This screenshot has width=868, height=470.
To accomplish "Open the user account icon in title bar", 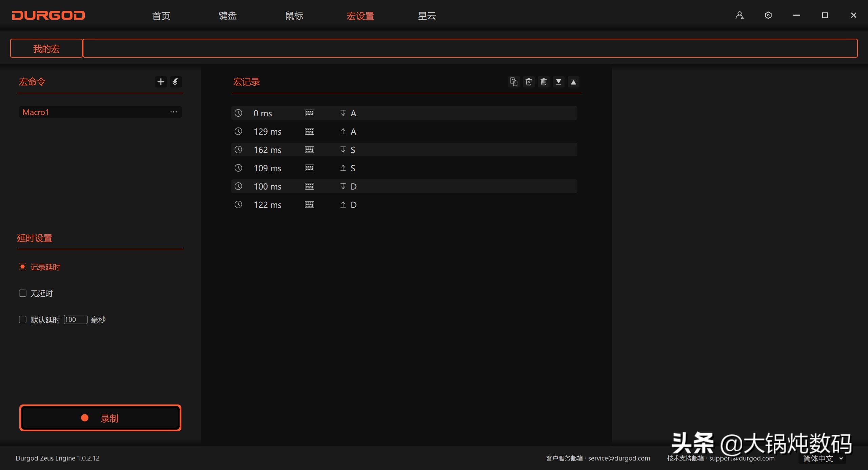I will click(739, 15).
